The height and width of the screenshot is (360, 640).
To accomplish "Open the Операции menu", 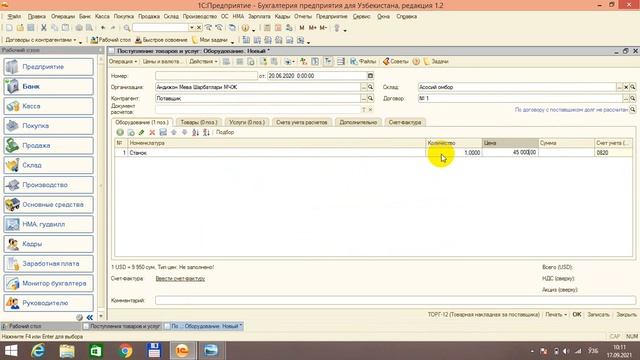I will [x=63, y=16].
